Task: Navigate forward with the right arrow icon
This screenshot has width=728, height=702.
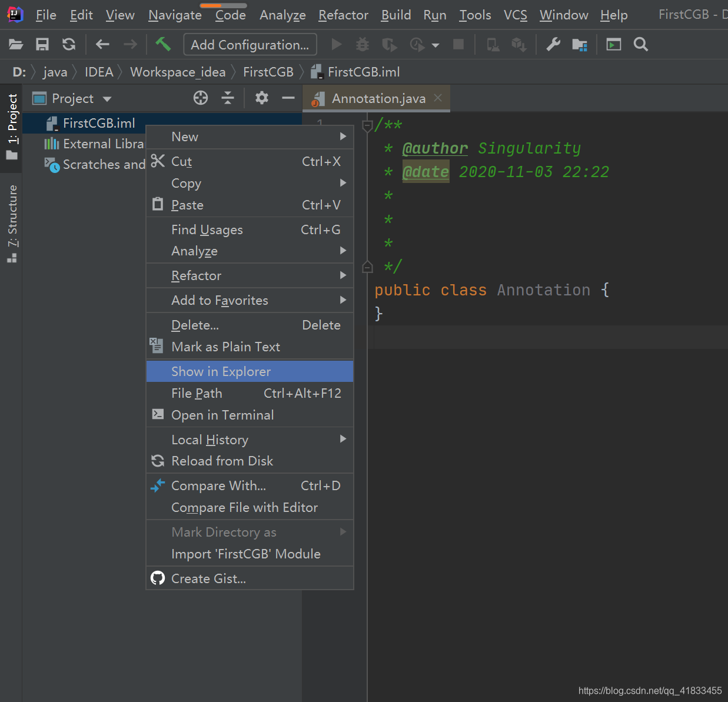Action: (130, 44)
